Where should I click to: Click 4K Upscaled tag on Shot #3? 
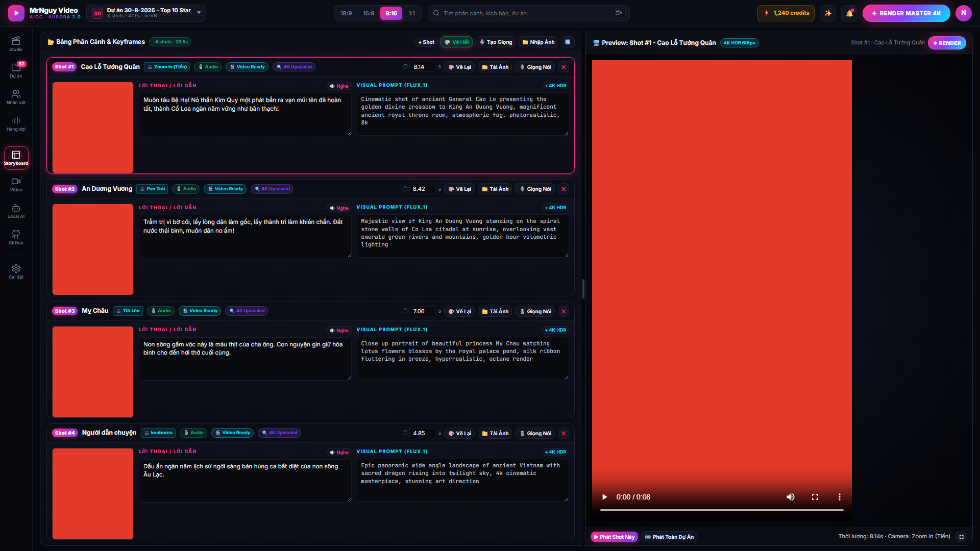point(247,311)
